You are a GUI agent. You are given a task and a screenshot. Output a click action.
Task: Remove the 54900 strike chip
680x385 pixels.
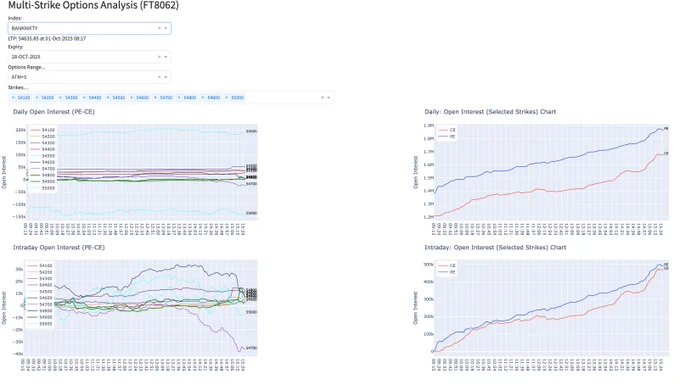click(x=203, y=98)
